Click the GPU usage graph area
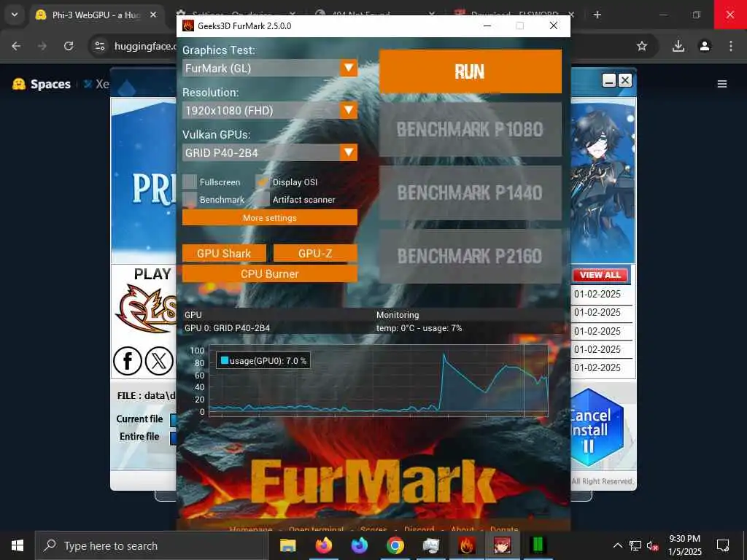747x560 pixels. pyautogui.click(x=379, y=381)
